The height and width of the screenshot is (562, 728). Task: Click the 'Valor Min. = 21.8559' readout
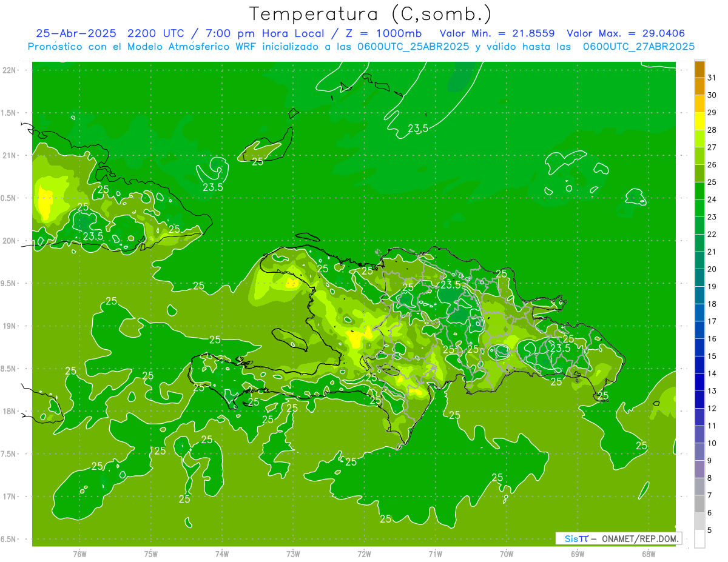[x=498, y=33]
